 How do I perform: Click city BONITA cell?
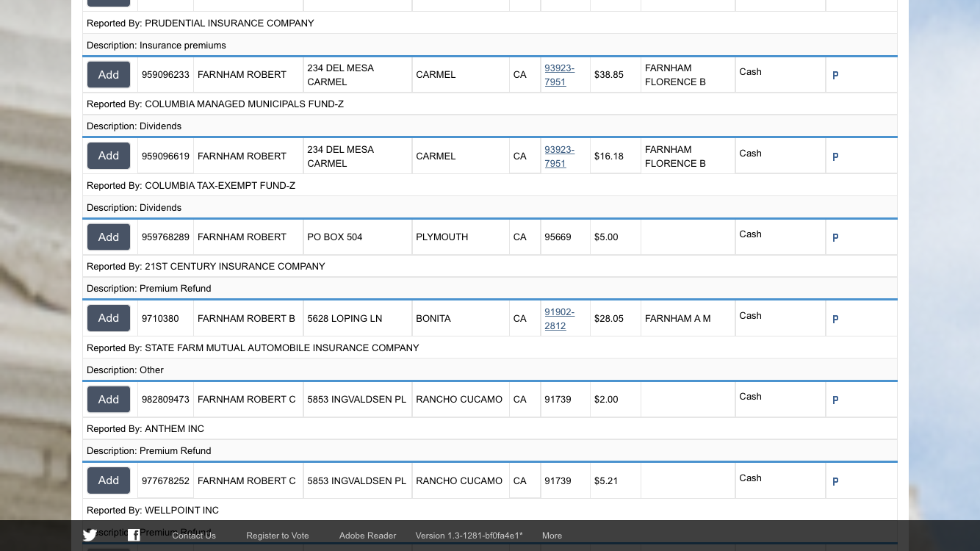(x=461, y=318)
